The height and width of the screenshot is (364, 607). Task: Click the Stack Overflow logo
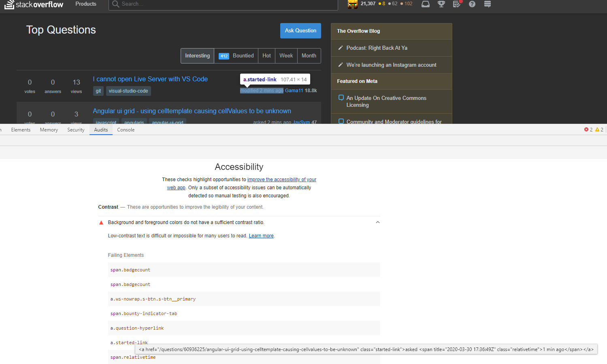click(x=34, y=4)
